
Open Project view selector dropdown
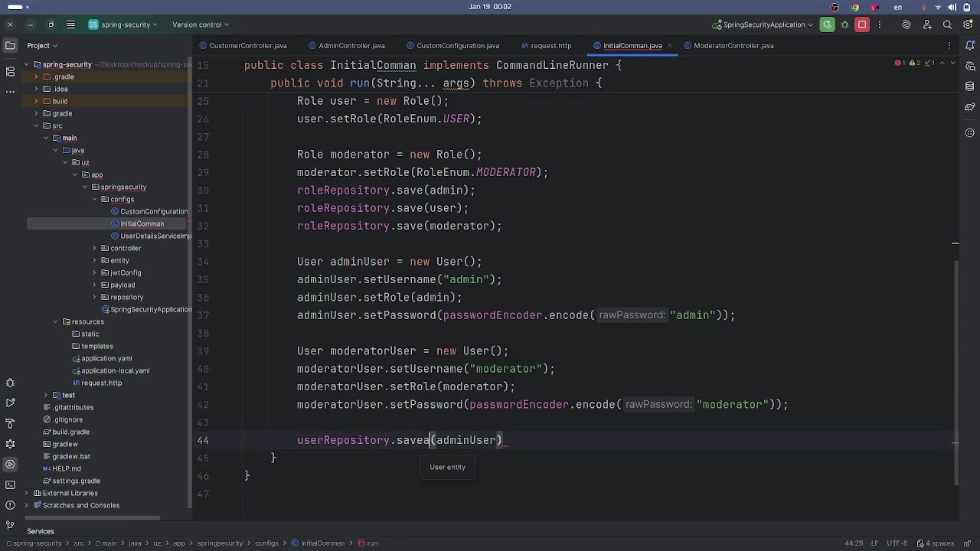pyautogui.click(x=42, y=45)
